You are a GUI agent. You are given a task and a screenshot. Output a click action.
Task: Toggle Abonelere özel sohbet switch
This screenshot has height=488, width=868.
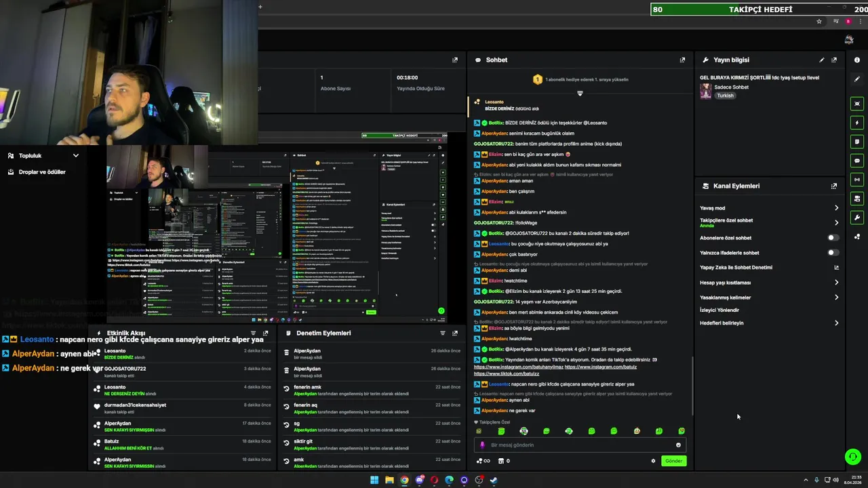(x=833, y=238)
